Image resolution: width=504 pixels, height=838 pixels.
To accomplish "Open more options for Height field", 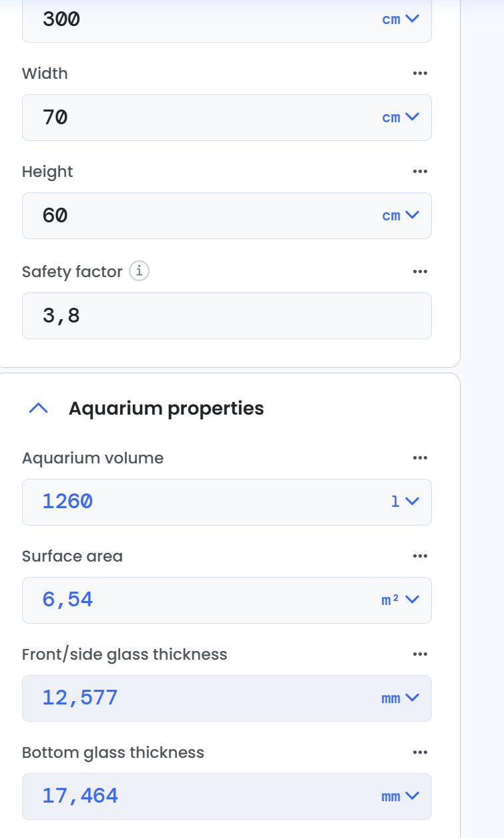I will pos(419,172).
